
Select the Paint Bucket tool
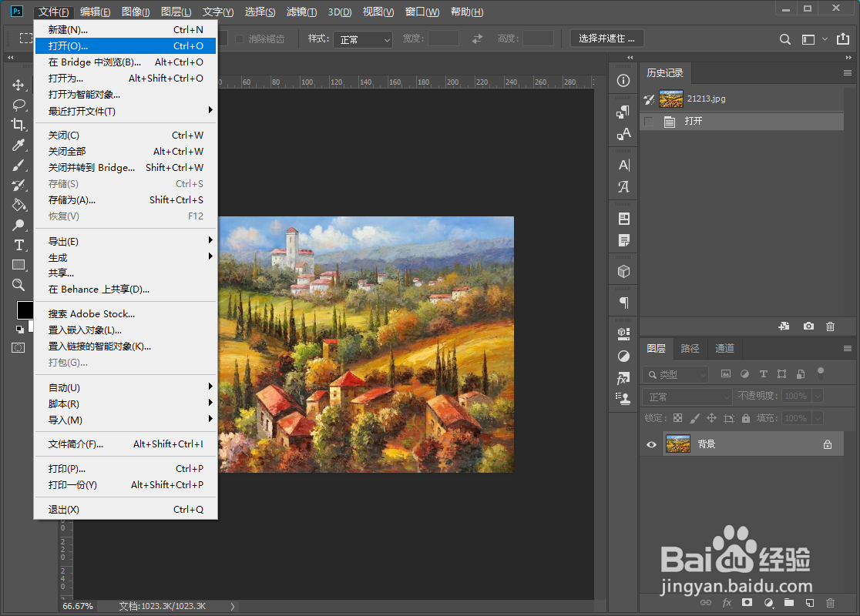click(18, 205)
